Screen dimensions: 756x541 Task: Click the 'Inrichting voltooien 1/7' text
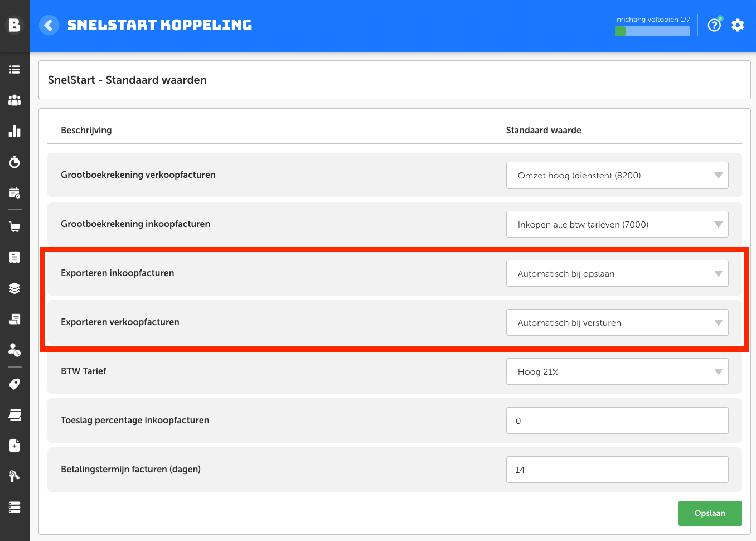pyautogui.click(x=652, y=20)
